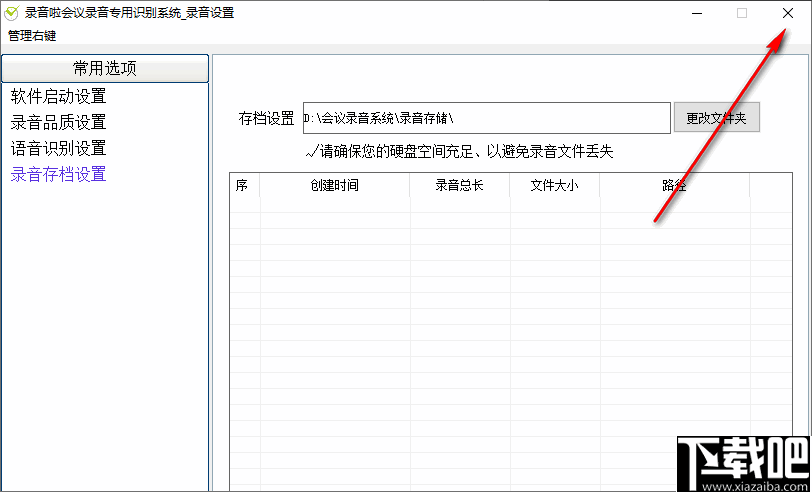Close the 录音设置 window

pyautogui.click(x=788, y=13)
